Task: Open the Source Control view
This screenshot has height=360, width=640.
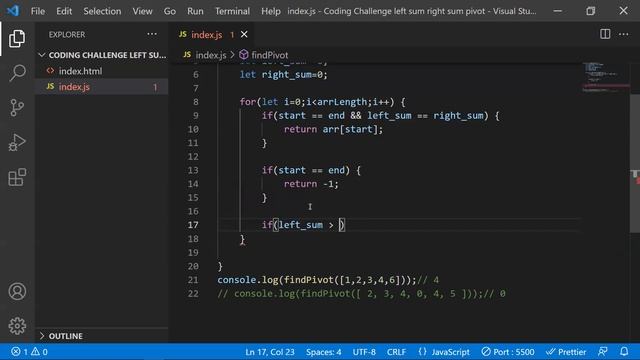Action: coord(17,108)
